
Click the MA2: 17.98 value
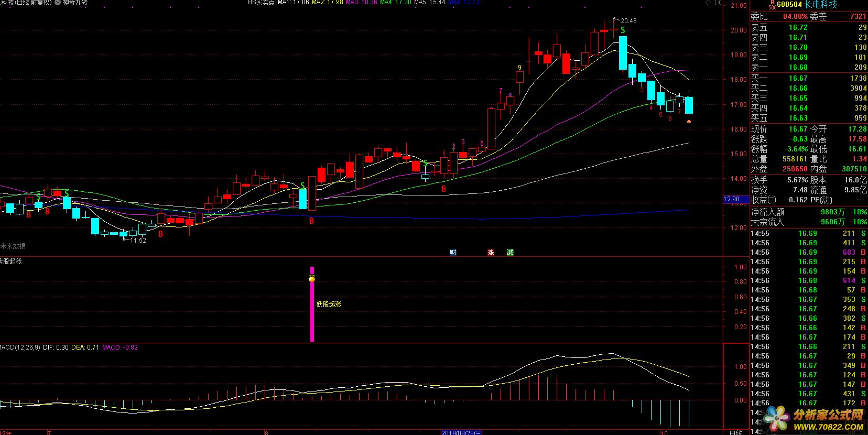tap(328, 3)
